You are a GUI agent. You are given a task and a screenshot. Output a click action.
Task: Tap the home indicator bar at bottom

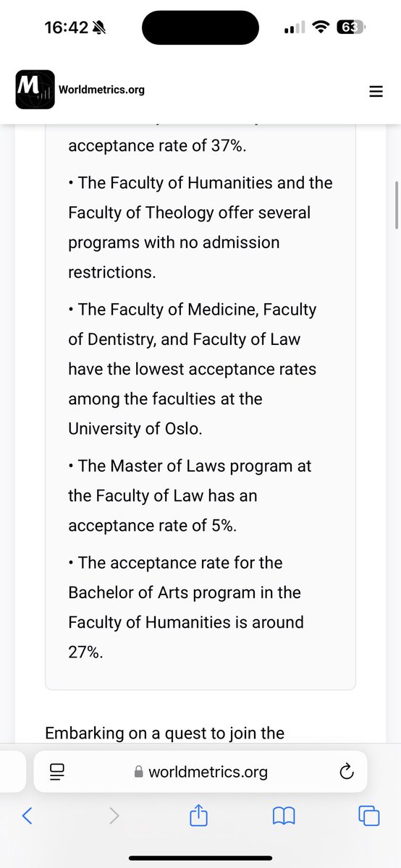tap(200, 858)
